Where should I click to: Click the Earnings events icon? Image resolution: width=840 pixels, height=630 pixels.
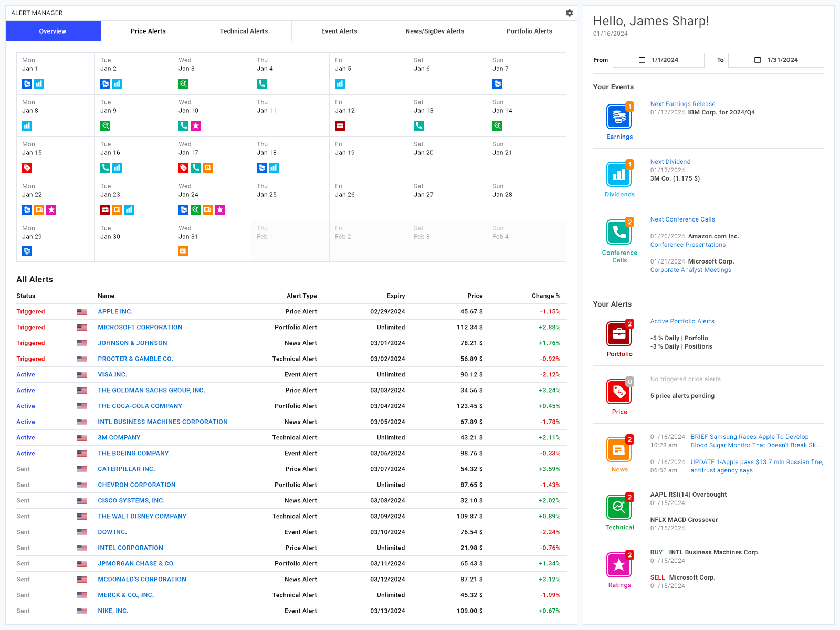(619, 117)
